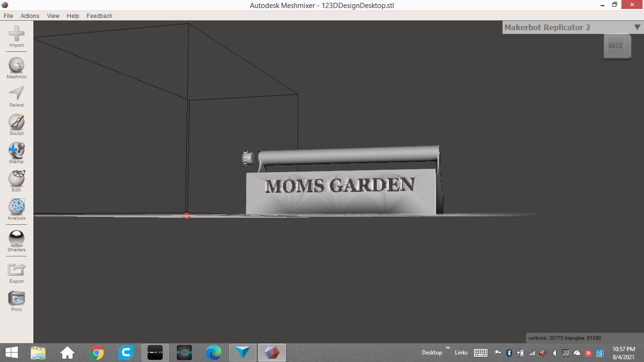The height and width of the screenshot is (362, 644).
Task: Open the File menu
Action: pyautogui.click(x=8, y=16)
